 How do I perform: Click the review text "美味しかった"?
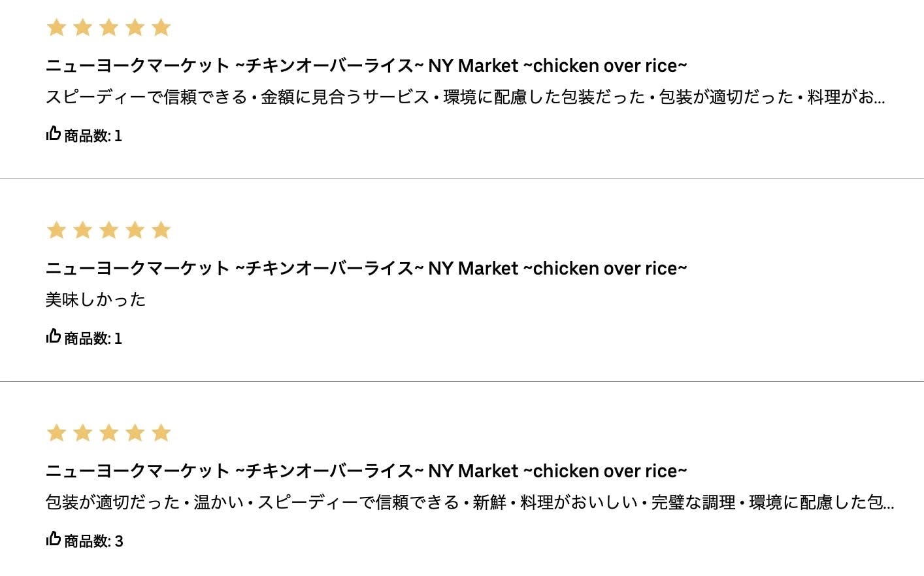click(x=95, y=300)
